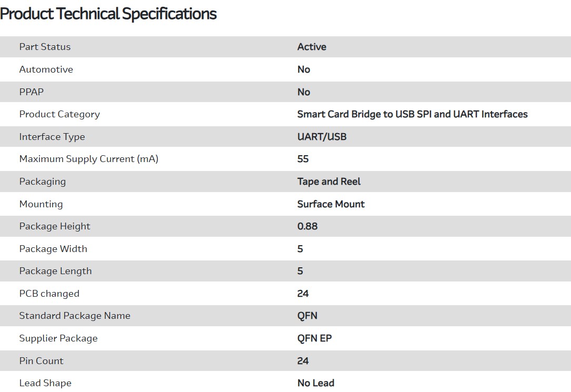The image size is (571, 392).
Task: Click the Package Width label
Action: [53, 249]
